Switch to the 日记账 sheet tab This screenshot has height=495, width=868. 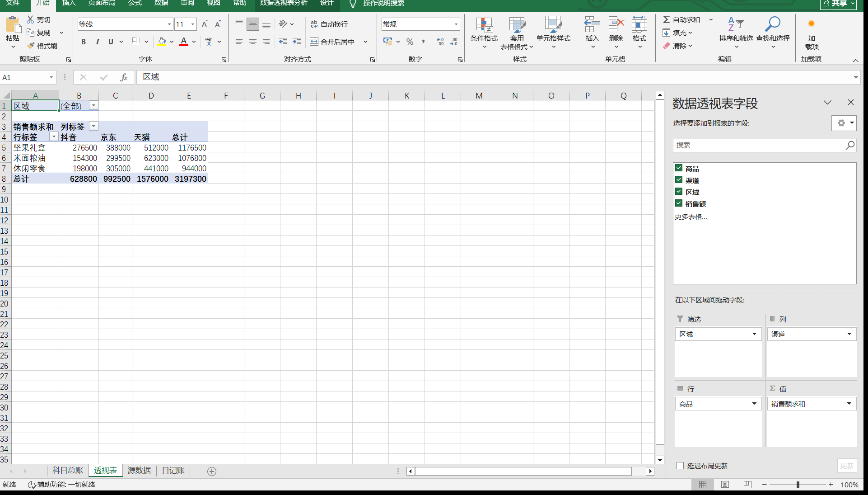coord(173,471)
